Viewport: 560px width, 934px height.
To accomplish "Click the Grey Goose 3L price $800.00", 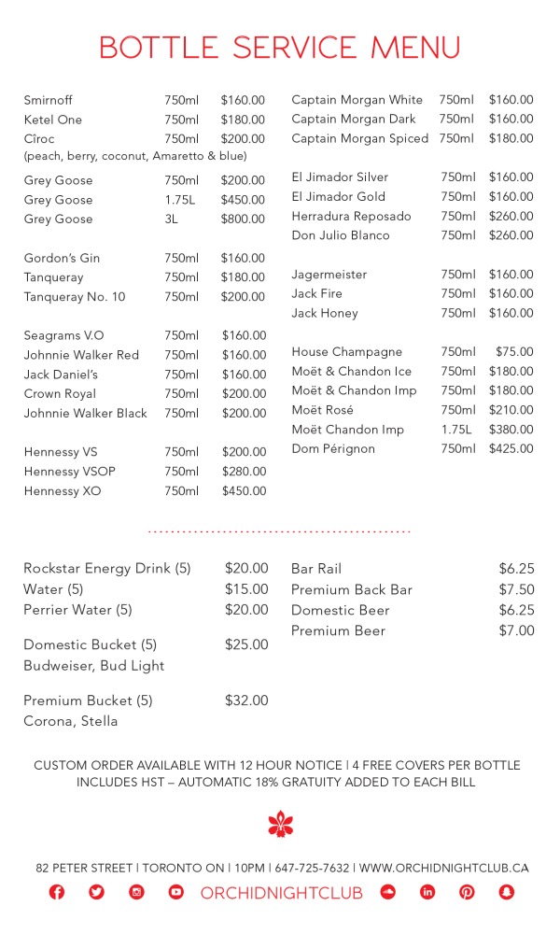I will click(x=243, y=219).
